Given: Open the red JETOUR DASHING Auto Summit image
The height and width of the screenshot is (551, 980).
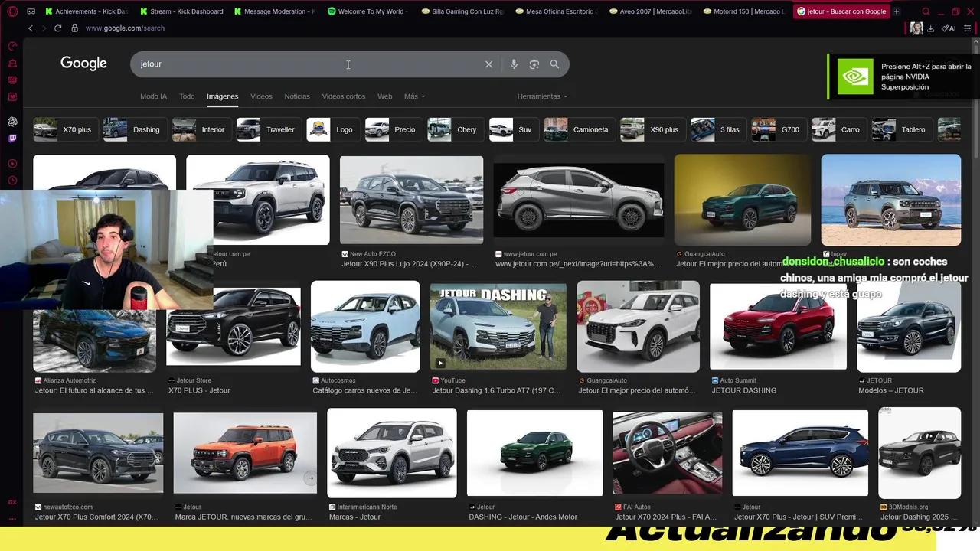Looking at the screenshot, I should [x=778, y=327].
